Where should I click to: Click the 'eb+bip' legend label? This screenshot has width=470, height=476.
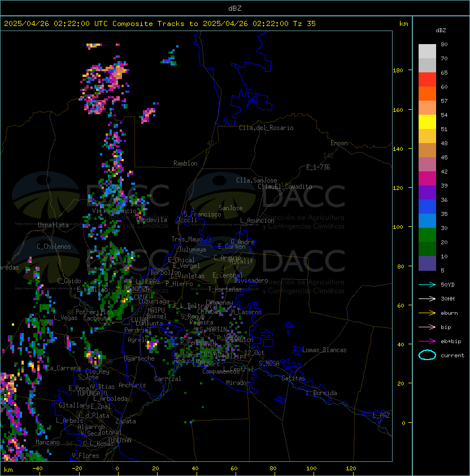coord(451,341)
